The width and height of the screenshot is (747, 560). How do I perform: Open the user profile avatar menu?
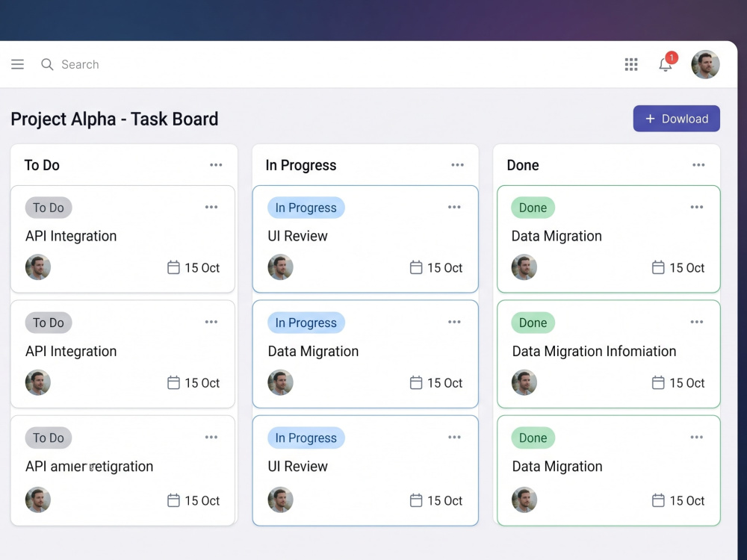(705, 64)
